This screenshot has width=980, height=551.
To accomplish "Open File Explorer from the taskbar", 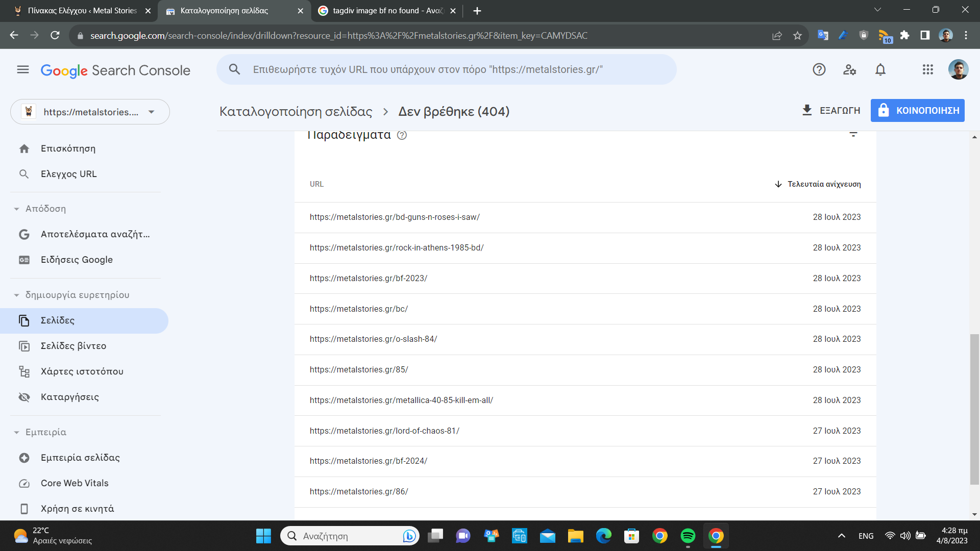I will [576, 536].
